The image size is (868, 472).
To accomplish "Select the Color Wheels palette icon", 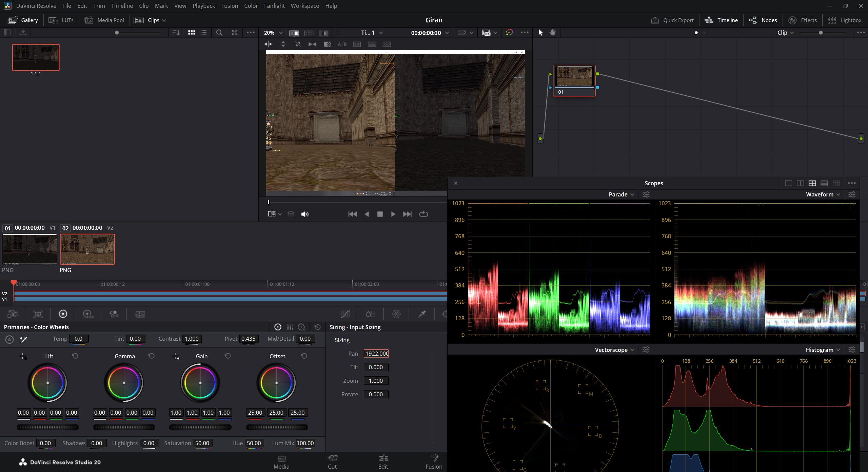I will [x=63, y=314].
